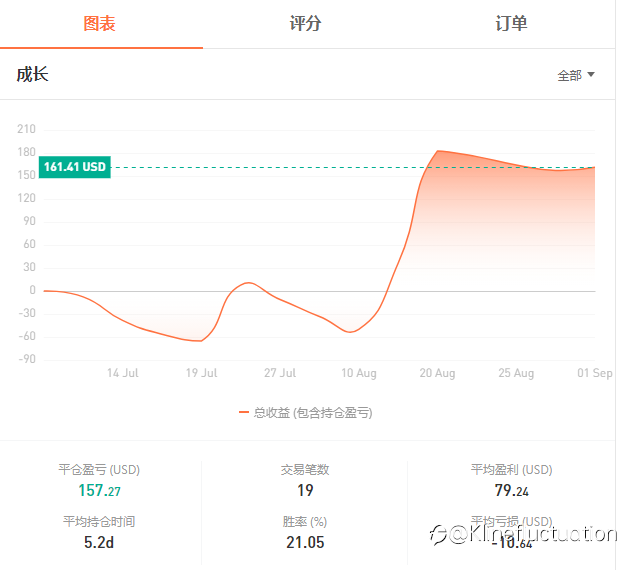Open the 评分 tab
This screenshot has width=623, height=570.
(x=305, y=24)
